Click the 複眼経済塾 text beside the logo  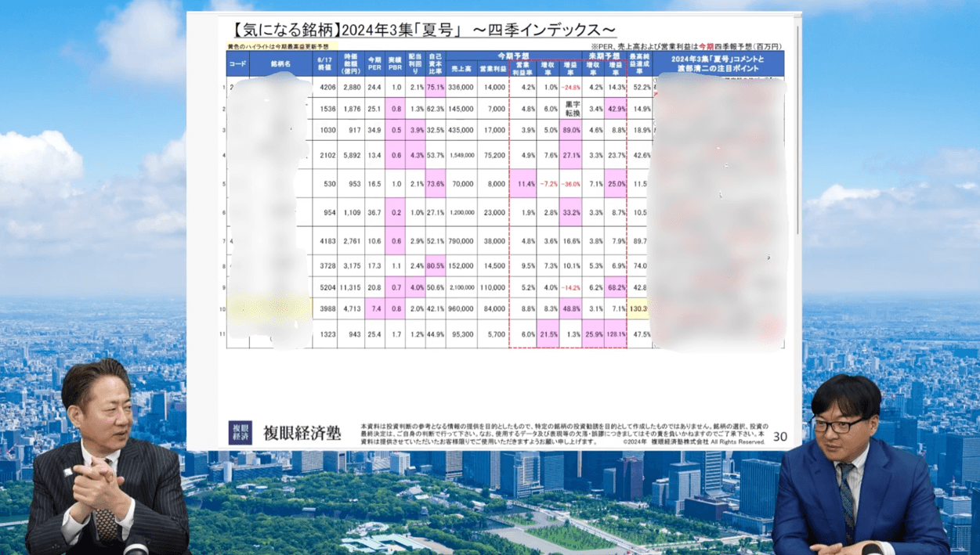tap(302, 433)
